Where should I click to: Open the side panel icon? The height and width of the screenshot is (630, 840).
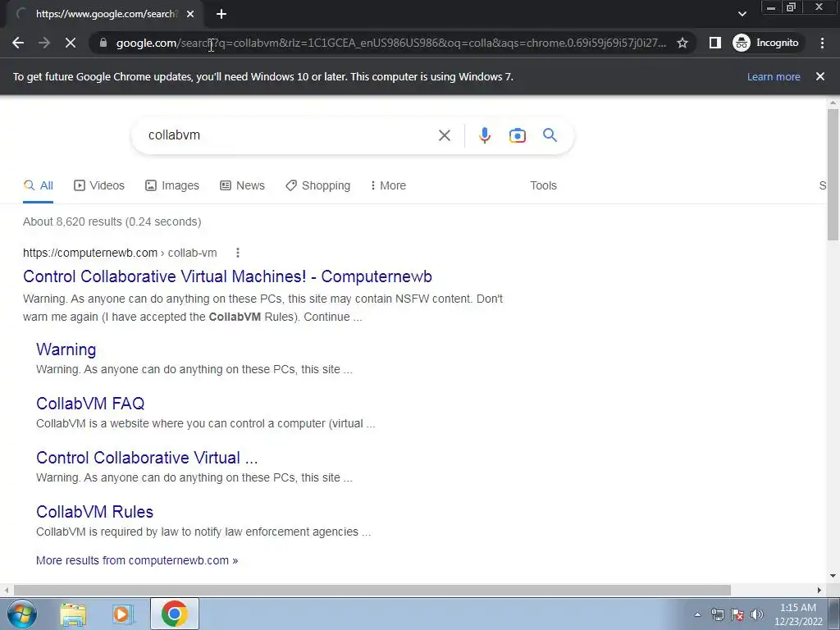tap(714, 43)
